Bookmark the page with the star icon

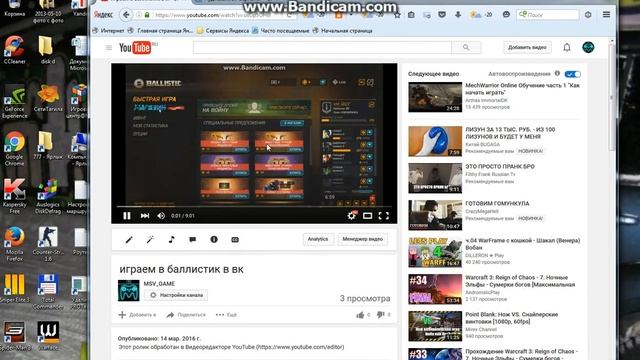coord(397,15)
